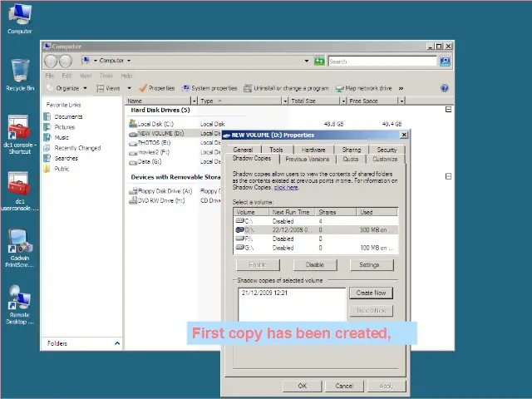Open Total Size column dropdown
Screen dimensions: 532x399
click(x=343, y=101)
